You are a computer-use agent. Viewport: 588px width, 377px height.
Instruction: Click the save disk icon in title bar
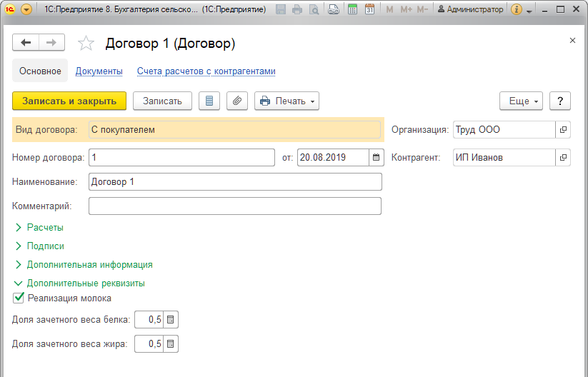coord(281,9)
